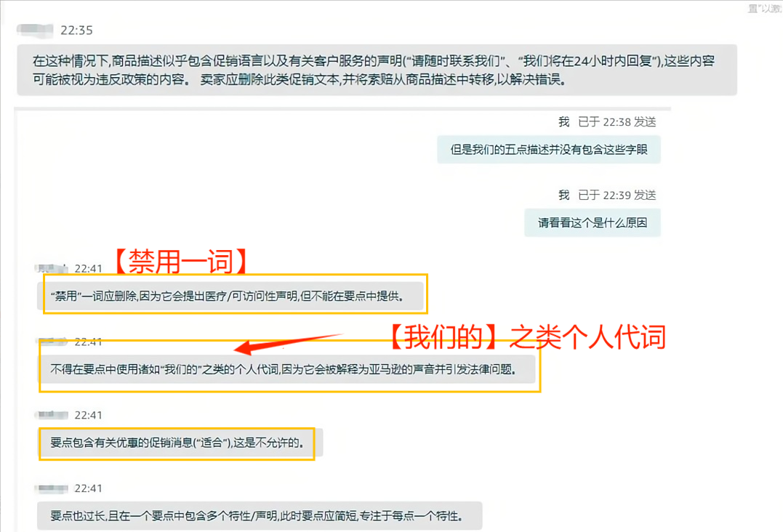Click the blurred sender avatar at 22:35
This screenshot has width=783, height=532.
click(x=35, y=31)
